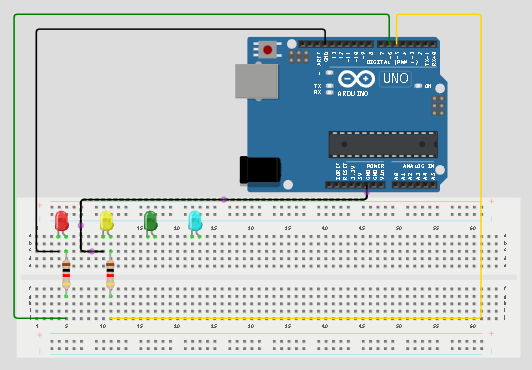Select the ATmega microcontroller chip
Viewport: 532px width, 370px height.
click(383, 144)
